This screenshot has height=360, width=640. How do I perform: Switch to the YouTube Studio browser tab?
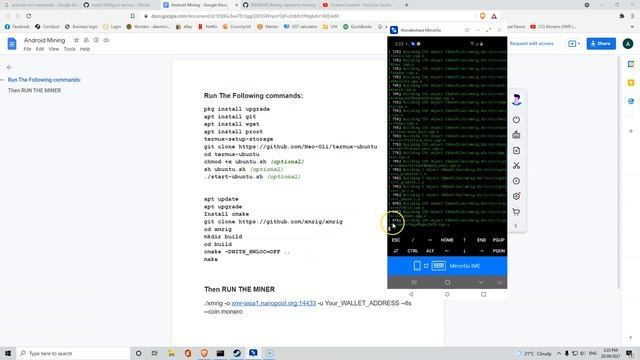[360, 5]
